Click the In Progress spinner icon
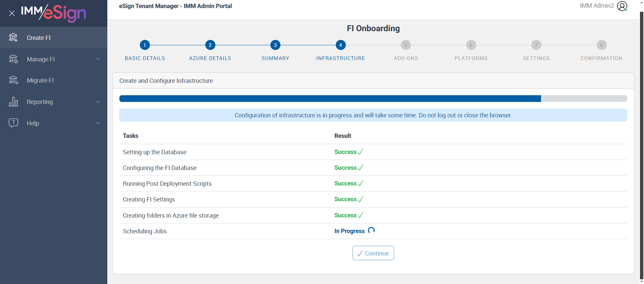 (371, 230)
